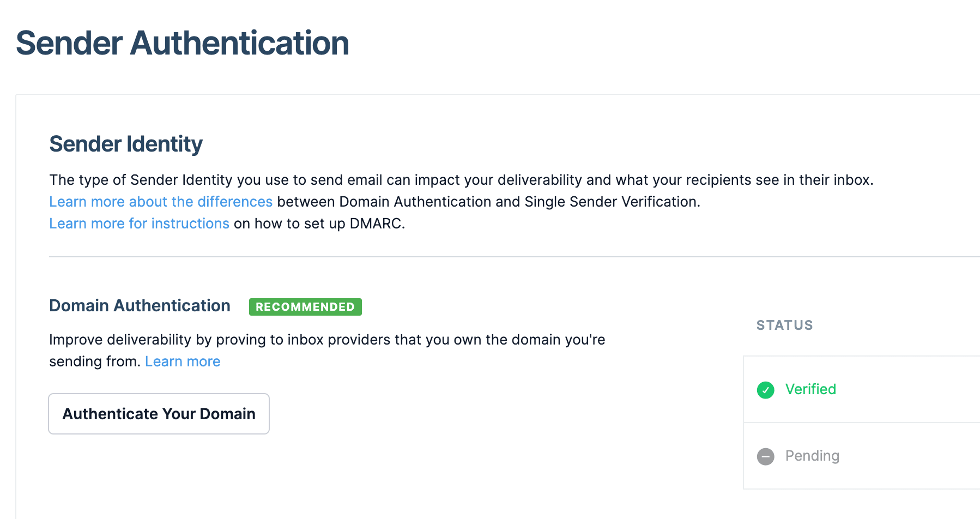The image size is (980, 519).
Task: Click the 'Single Sender Verification' text
Action: pos(633,202)
